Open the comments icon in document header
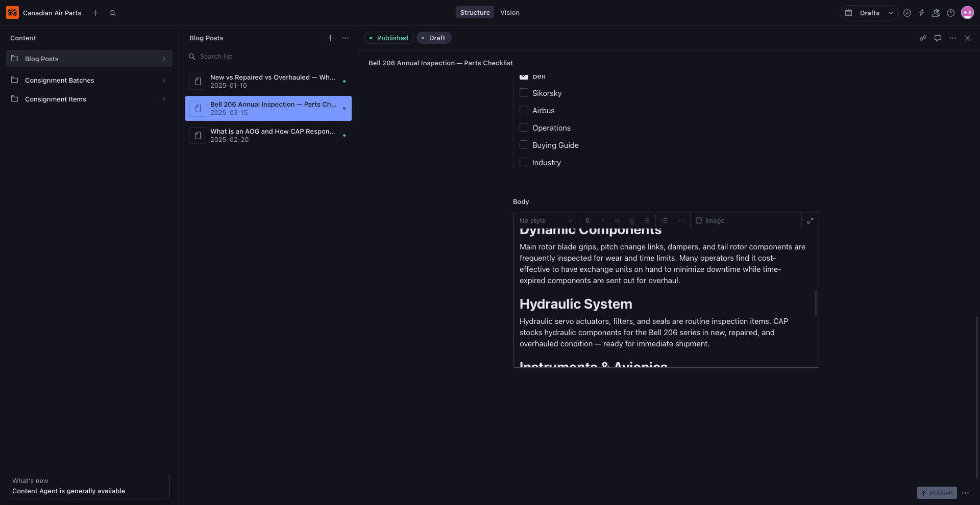Viewport: 980px width, 505px height. 938,38
